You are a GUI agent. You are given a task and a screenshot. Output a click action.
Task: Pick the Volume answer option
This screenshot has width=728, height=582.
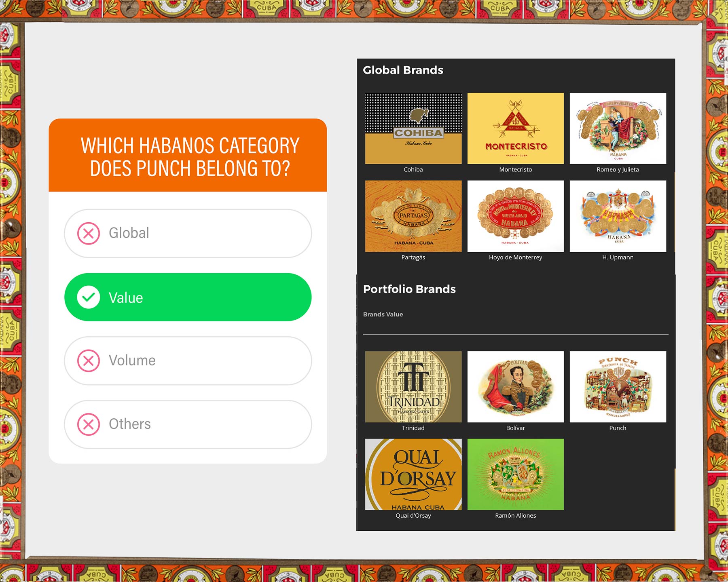[188, 361]
